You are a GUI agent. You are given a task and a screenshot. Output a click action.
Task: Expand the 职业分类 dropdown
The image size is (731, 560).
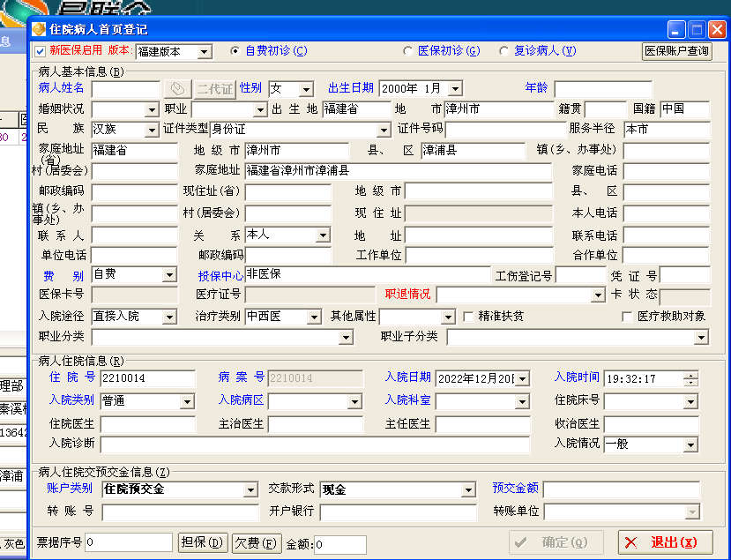pos(346,337)
